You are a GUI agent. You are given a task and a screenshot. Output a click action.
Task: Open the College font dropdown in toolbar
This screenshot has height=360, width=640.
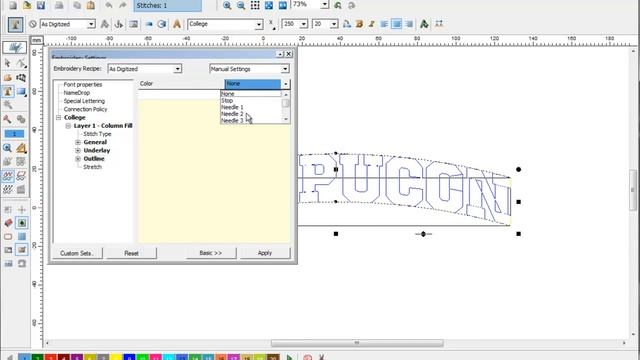pyautogui.click(x=259, y=24)
